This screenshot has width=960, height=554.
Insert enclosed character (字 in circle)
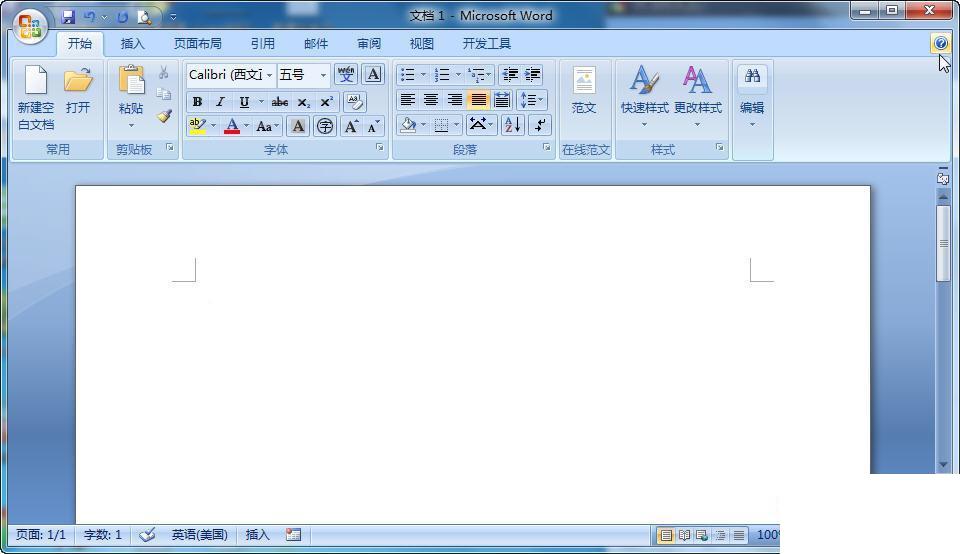coord(325,126)
